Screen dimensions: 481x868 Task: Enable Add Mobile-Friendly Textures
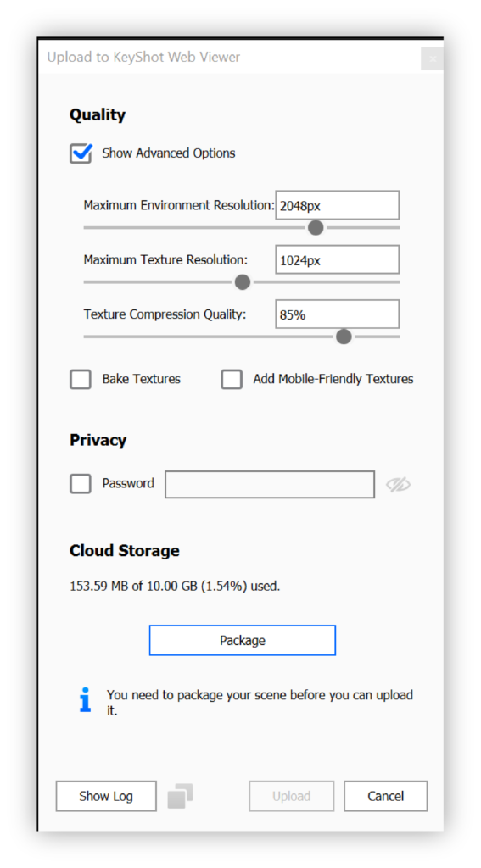(x=232, y=380)
